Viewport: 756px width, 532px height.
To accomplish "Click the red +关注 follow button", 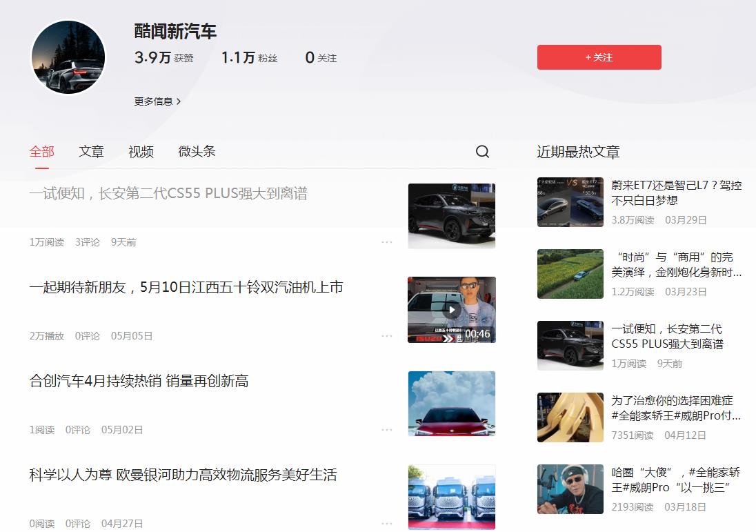I will point(599,57).
